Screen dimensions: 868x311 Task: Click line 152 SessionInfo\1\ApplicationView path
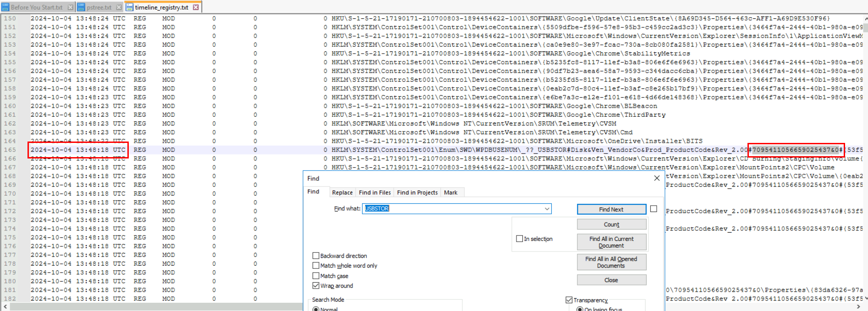[597, 36]
